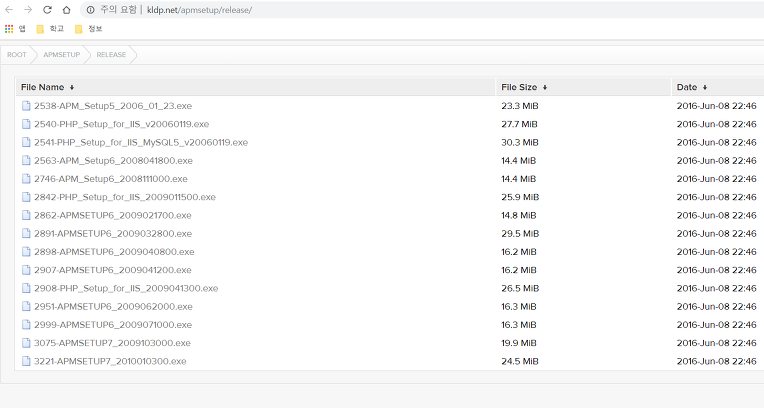Download 3221-APMSETUP7_2010010300.exe link
Viewport: 764px width, 408px height.
pyautogui.click(x=110, y=361)
